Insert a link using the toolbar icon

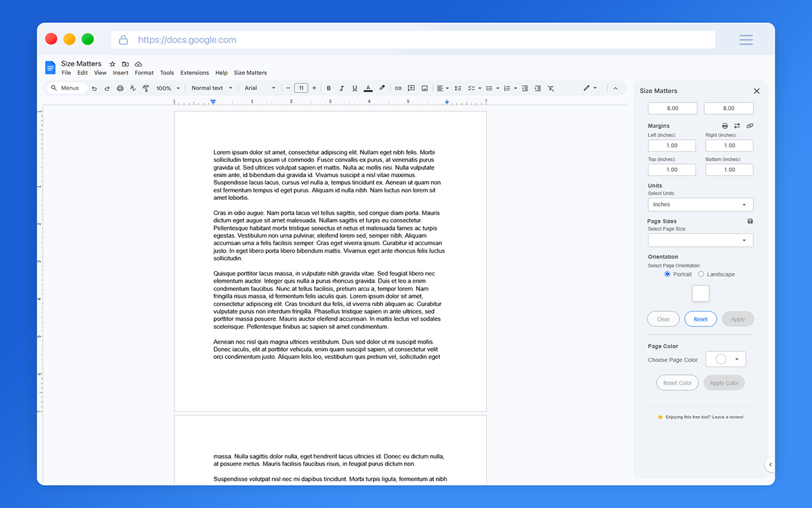point(398,88)
